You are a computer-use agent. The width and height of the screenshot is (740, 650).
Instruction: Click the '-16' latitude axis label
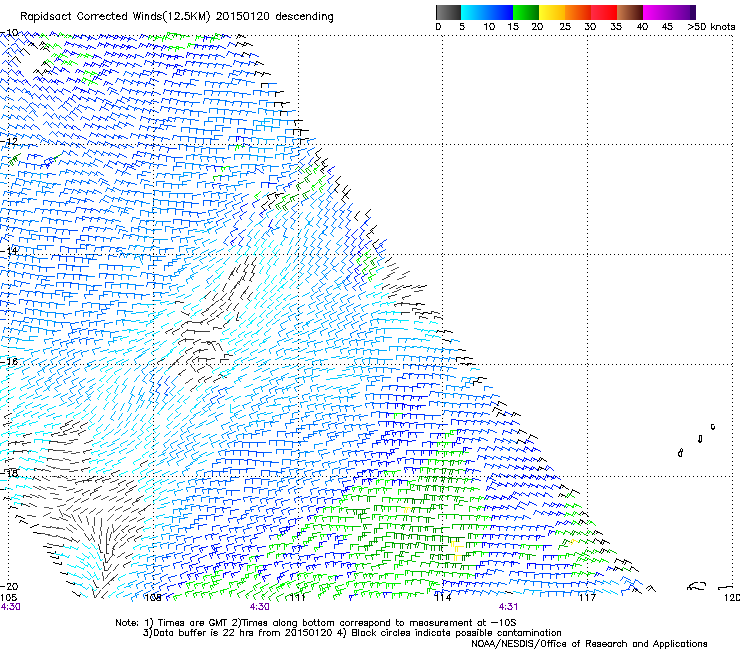click(x=9, y=362)
